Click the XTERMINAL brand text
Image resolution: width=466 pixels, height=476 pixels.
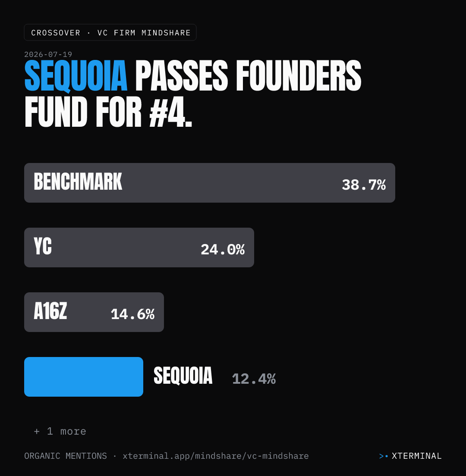click(x=417, y=456)
